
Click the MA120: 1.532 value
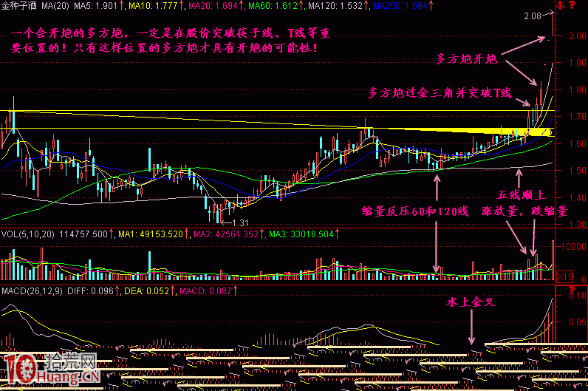pyautogui.click(x=335, y=6)
